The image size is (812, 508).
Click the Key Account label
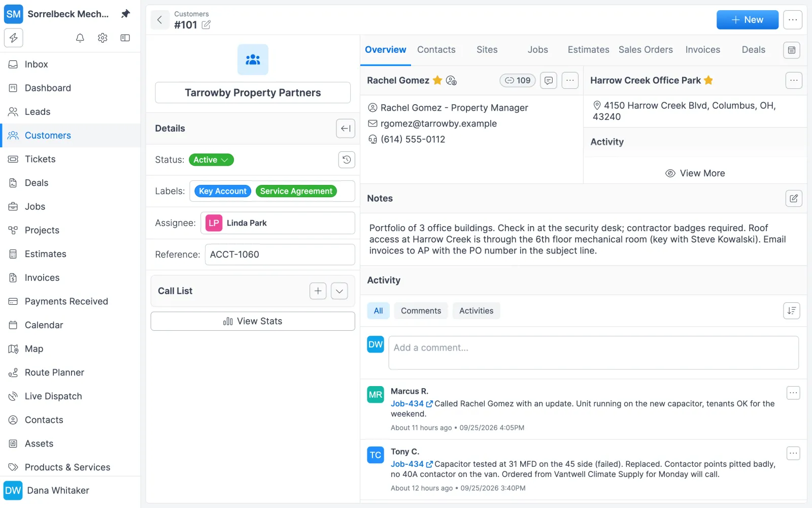click(223, 191)
